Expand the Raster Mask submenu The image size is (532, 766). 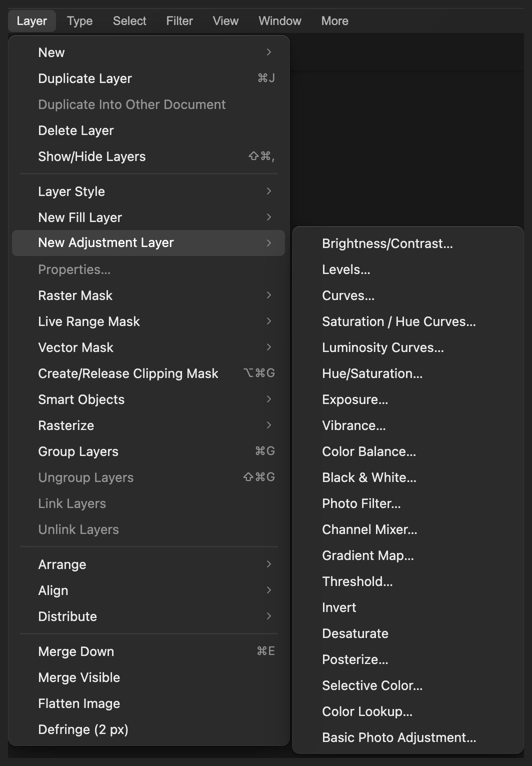[x=148, y=295]
